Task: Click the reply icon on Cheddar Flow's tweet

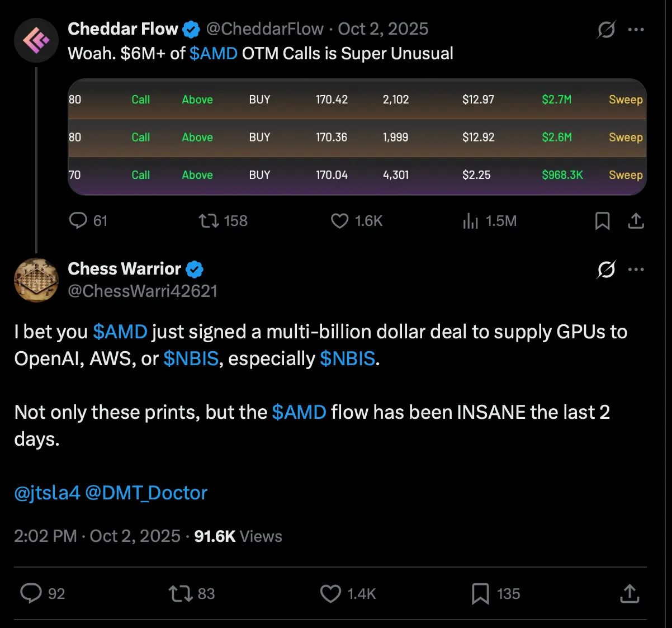Action: click(x=79, y=221)
